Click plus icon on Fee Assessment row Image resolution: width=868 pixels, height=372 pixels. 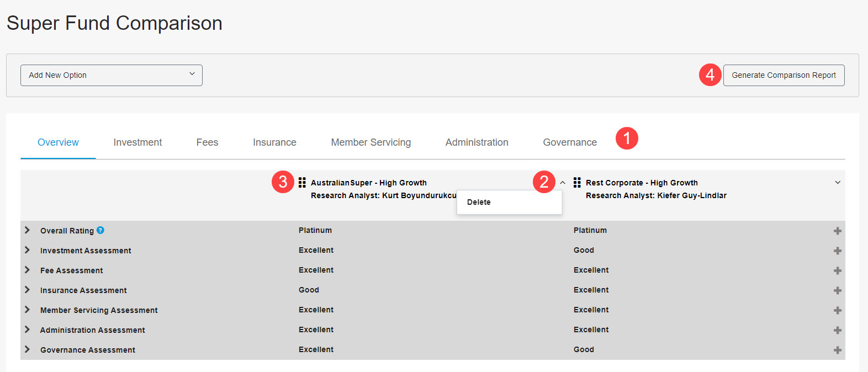(838, 270)
